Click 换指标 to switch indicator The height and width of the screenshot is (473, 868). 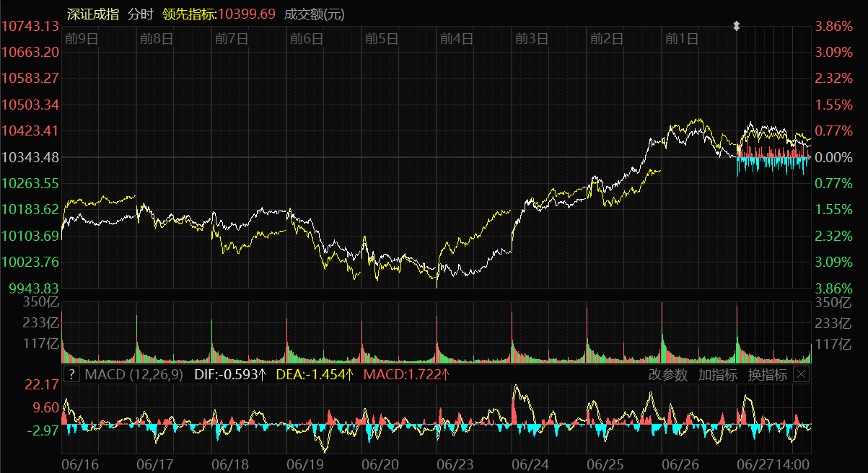pos(767,374)
